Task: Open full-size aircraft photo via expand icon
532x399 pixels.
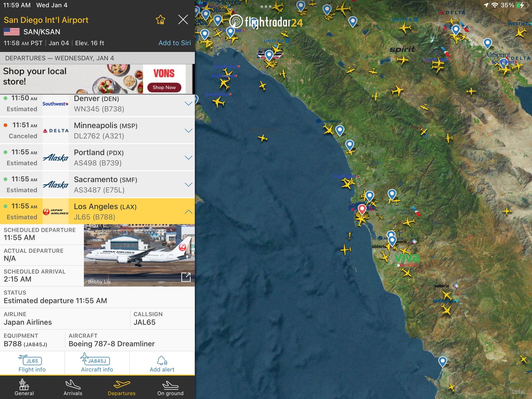Action: coord(186,277)
